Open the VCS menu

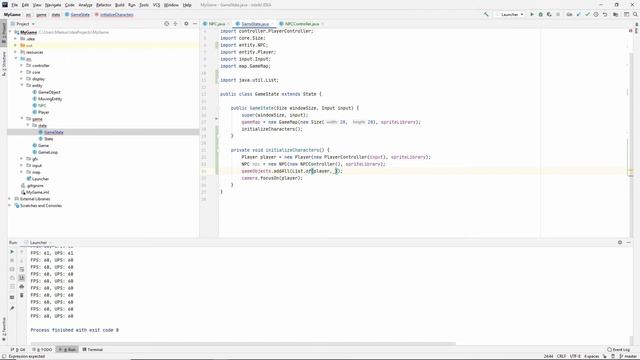pyautogui.click(x=156, y=5)
